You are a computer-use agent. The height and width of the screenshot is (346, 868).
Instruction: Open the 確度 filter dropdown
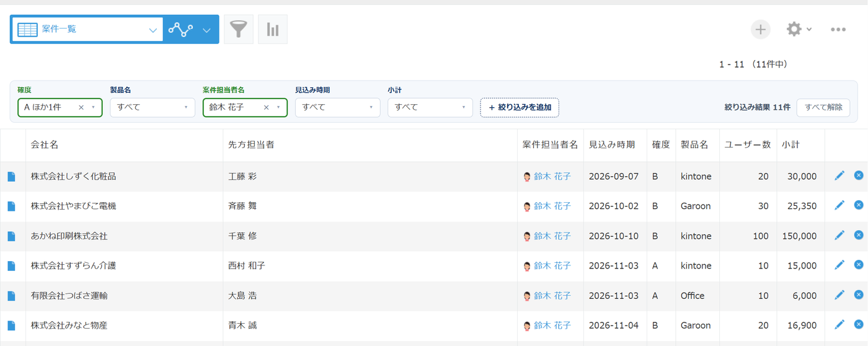tap(60, 107)
